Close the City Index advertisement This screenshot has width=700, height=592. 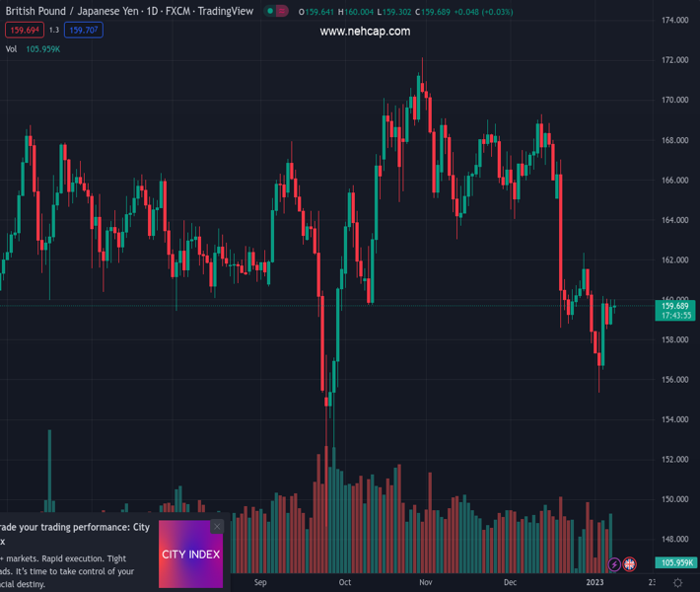pos(217,527)
